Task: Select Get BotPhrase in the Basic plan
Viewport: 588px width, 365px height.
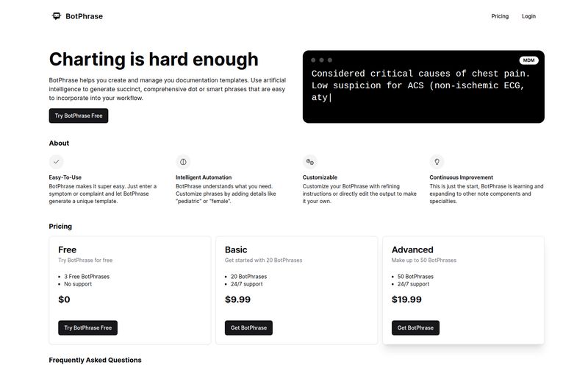Action: pos(248,327)
